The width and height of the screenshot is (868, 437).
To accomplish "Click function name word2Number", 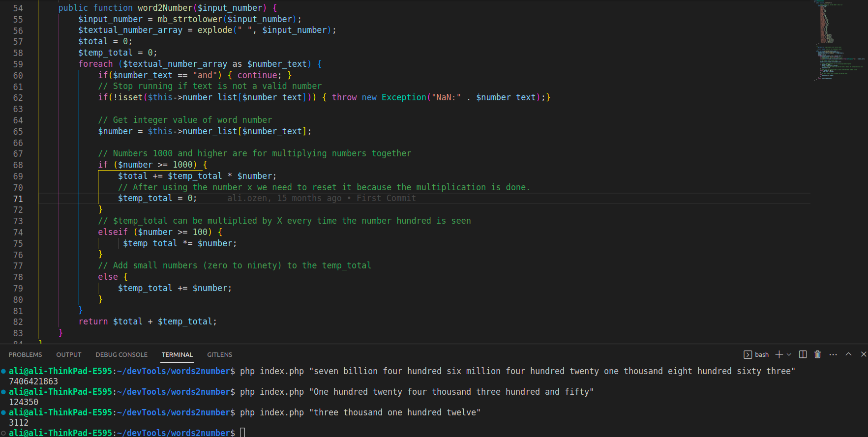I will click(x=165, y=8).
